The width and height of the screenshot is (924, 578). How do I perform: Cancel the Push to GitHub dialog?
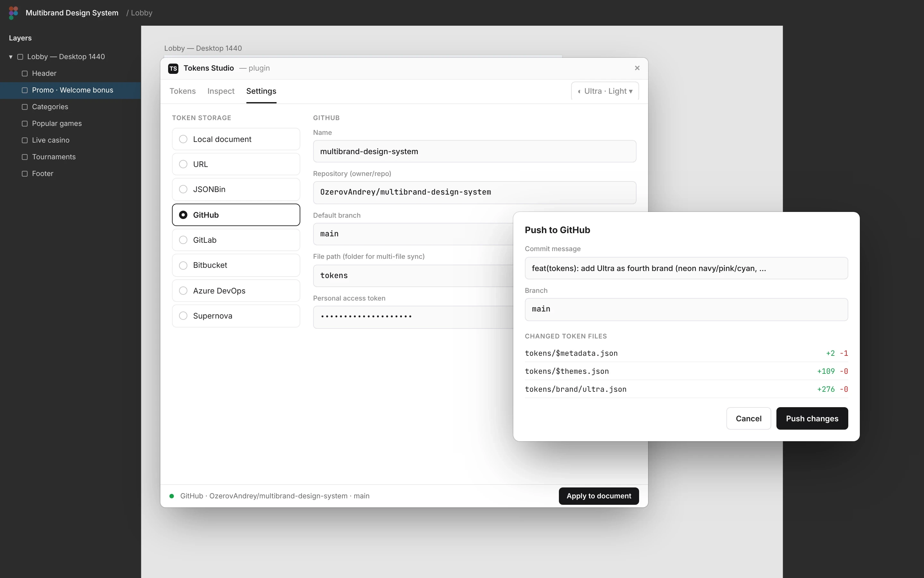[x=749, y=419]
